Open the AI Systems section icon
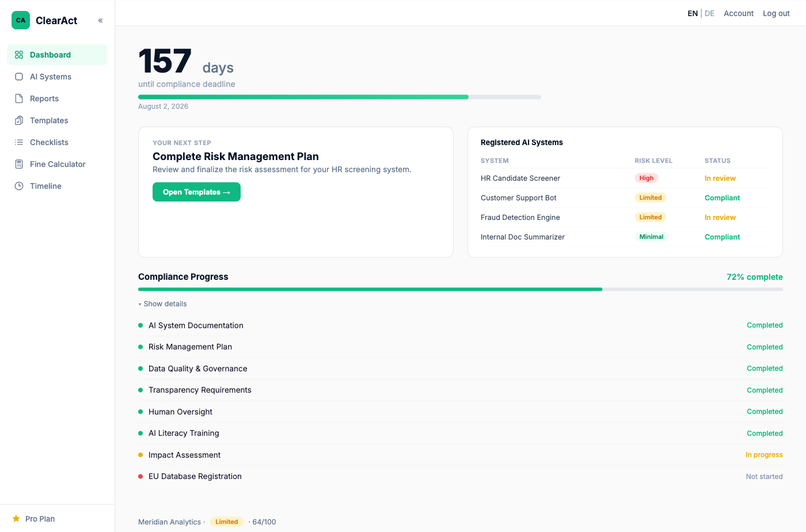 point(18,76)
